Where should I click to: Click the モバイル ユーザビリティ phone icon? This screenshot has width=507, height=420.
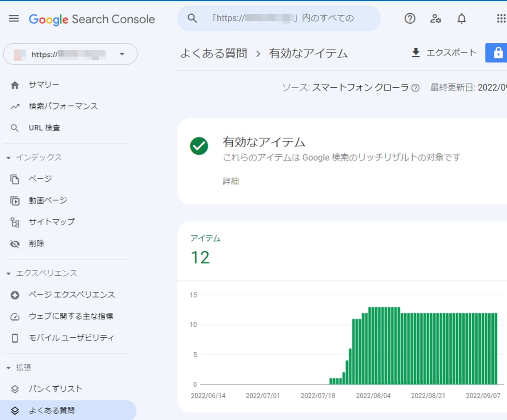point(15,338)
